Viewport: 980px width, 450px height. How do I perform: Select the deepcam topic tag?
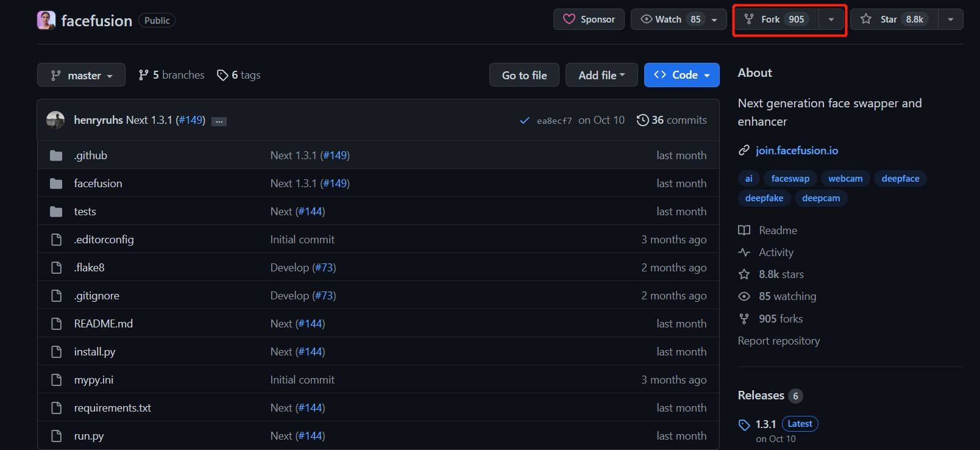[821, 198]
